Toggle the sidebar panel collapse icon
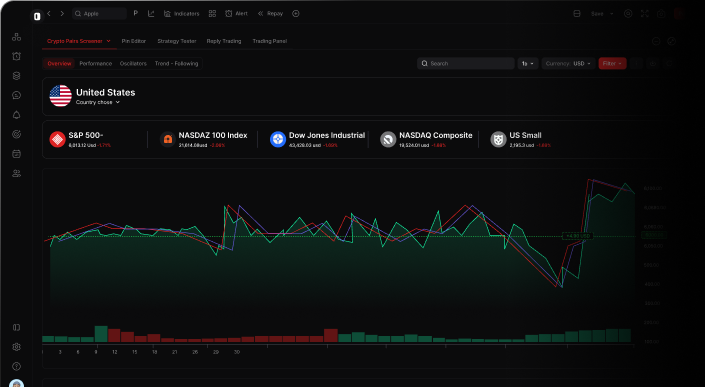Viewport: 705px width, 387px height. (x=17, y=327)
